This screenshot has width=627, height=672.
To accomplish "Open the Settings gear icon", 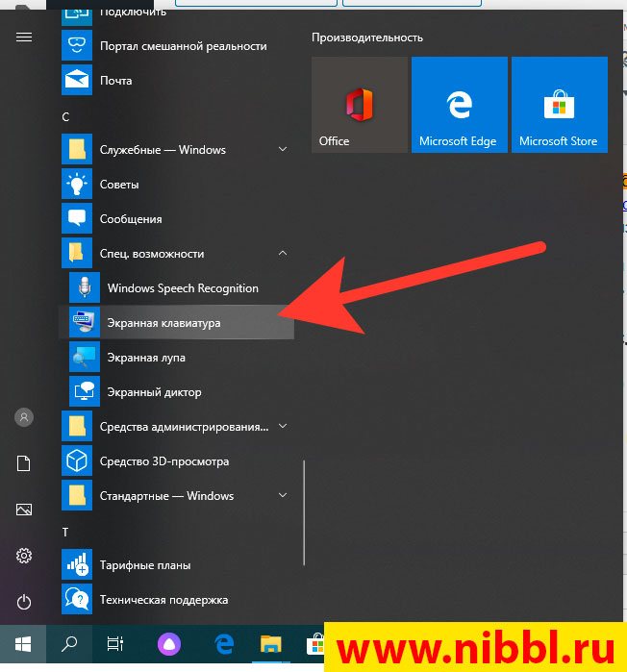I will [x=24, y=556].
